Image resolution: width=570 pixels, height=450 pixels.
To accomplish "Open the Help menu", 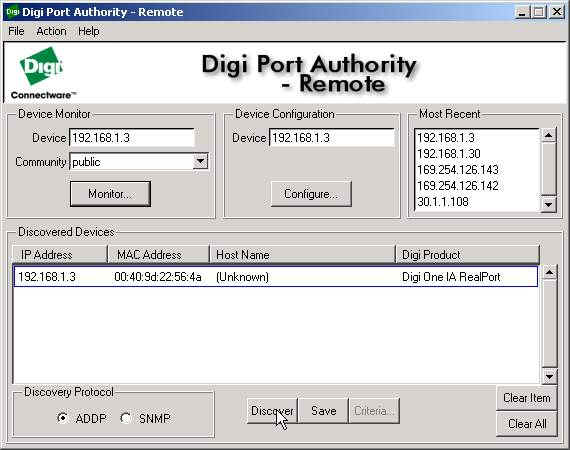I will coord(89,31).
